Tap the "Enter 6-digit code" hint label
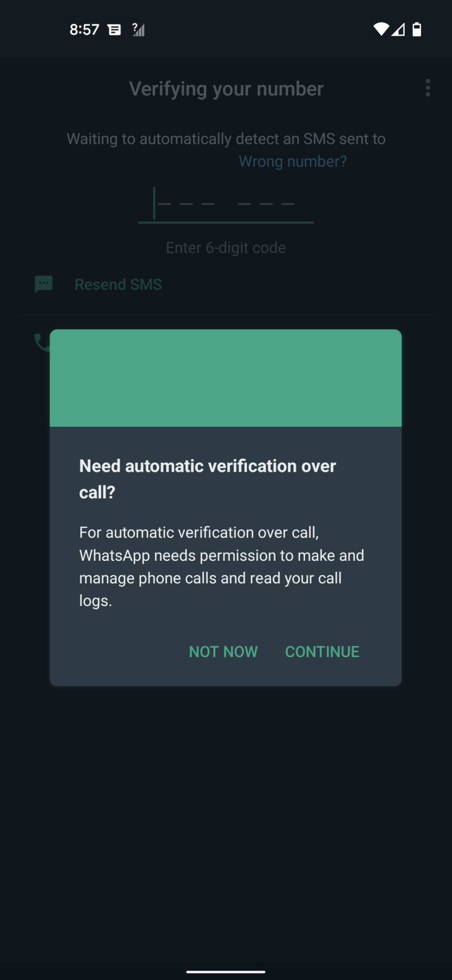Viewport: 452px width, 980px height. (x=226, y=248)
